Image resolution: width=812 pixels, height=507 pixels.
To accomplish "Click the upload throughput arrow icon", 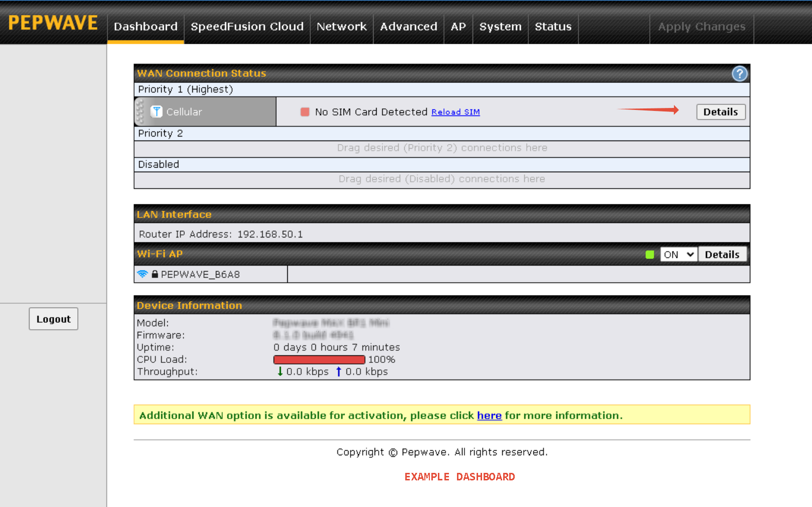I will coord(338,371).
